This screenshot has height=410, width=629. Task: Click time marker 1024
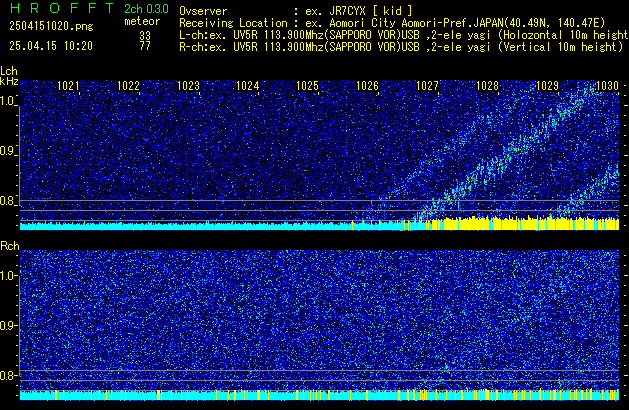coord(248,86)
